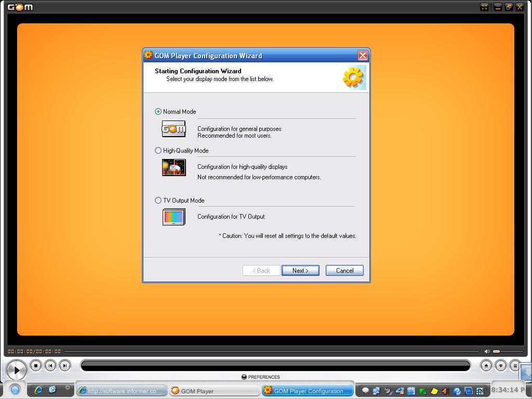Open the playlist icon

coord(515,366)
